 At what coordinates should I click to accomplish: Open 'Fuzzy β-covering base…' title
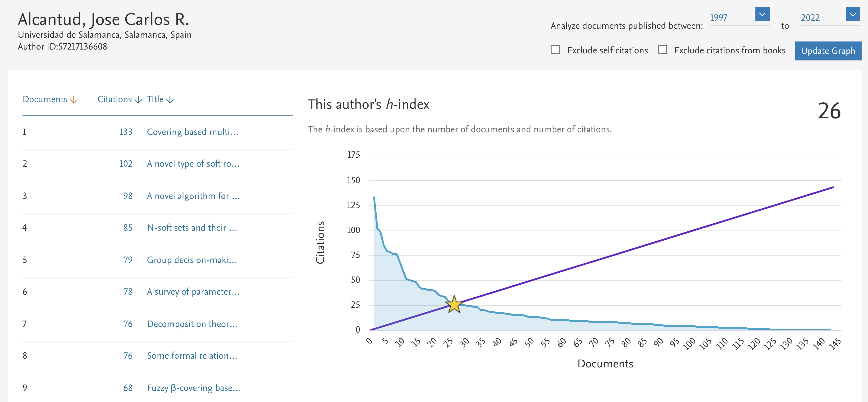tap(194, 388)
